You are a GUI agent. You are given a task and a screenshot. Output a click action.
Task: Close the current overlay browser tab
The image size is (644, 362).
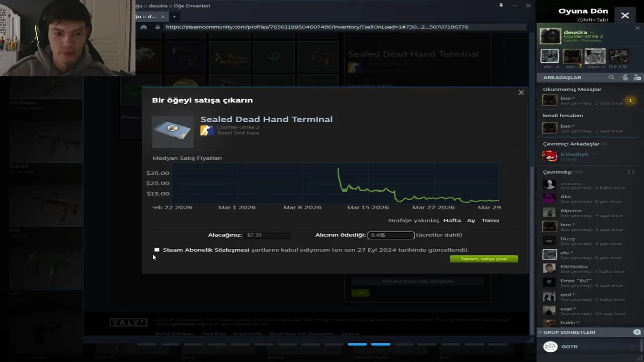point(163,17)
